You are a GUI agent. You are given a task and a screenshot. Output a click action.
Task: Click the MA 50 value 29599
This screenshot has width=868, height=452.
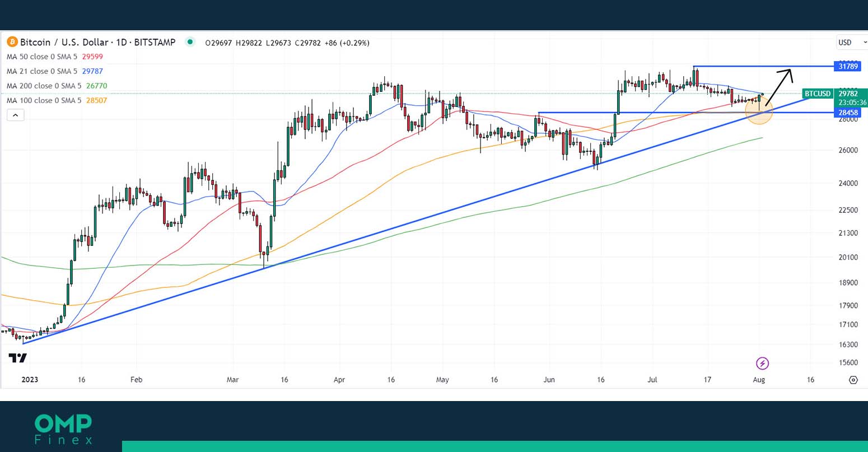pos(92,57)
